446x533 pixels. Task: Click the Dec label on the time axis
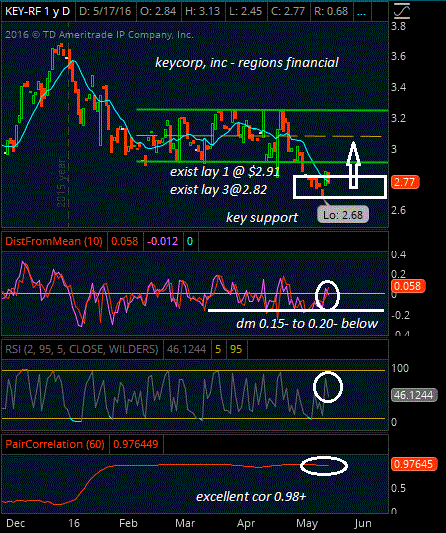click(x=16, y=523)
